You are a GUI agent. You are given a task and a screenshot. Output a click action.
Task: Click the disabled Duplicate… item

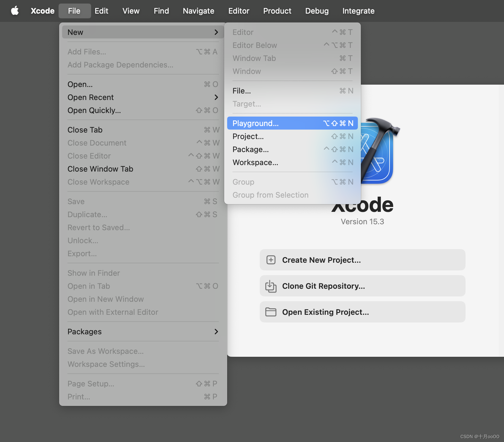143,214
